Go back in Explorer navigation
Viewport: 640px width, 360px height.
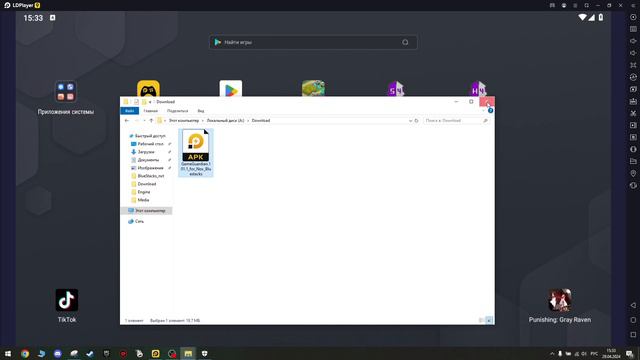(127, 120)
